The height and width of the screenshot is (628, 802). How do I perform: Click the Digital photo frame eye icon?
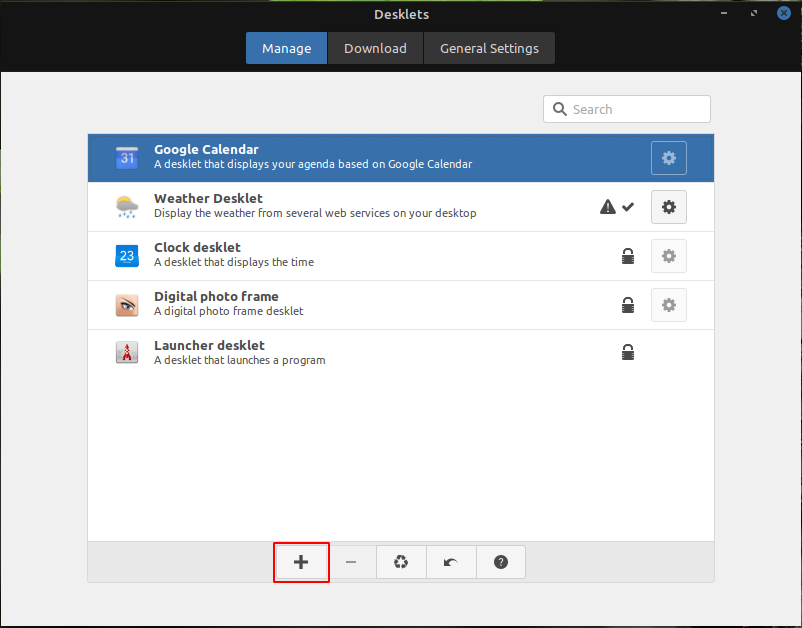point(127,305)
